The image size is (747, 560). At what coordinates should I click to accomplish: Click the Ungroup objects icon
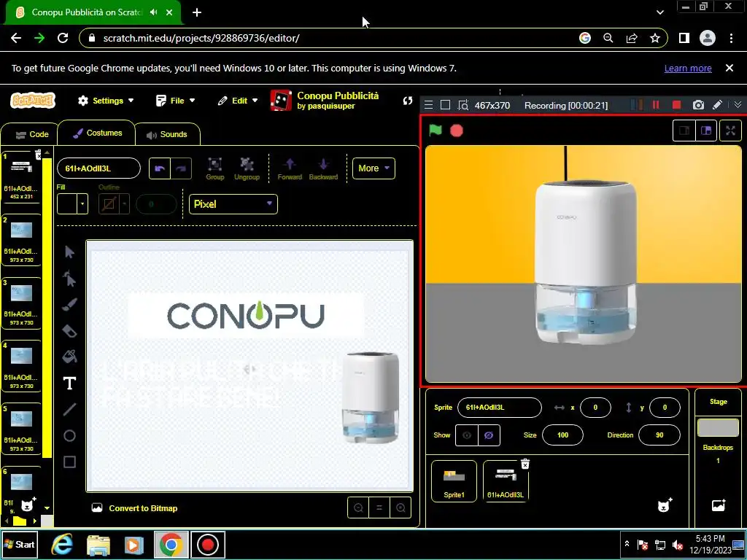(247, 168)
